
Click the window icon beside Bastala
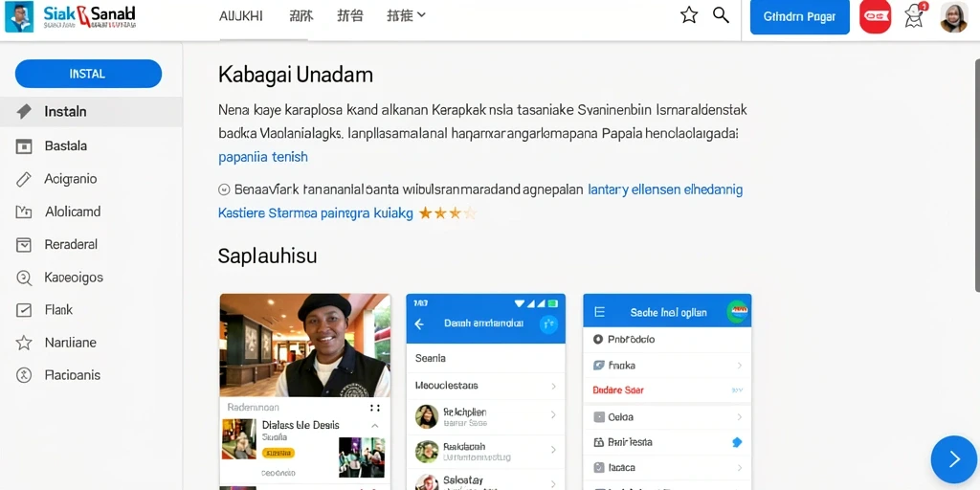(24, 146)
